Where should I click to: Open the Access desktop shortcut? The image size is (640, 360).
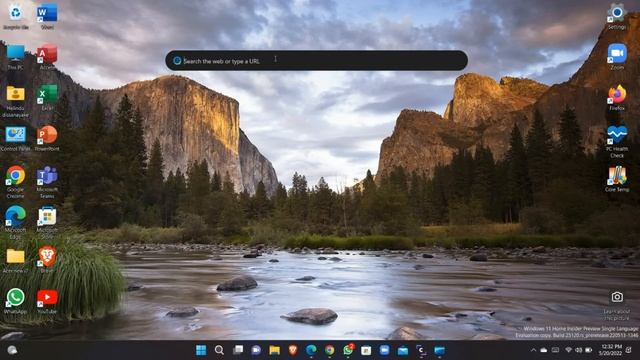point(47,57)
